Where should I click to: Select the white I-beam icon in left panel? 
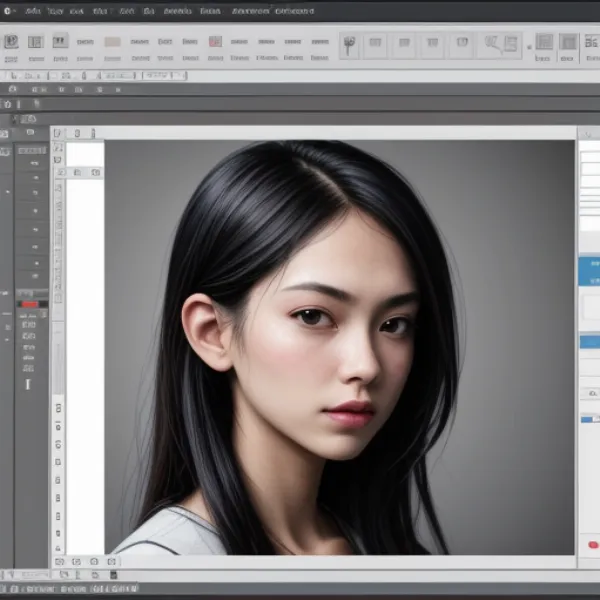(28, 384)
